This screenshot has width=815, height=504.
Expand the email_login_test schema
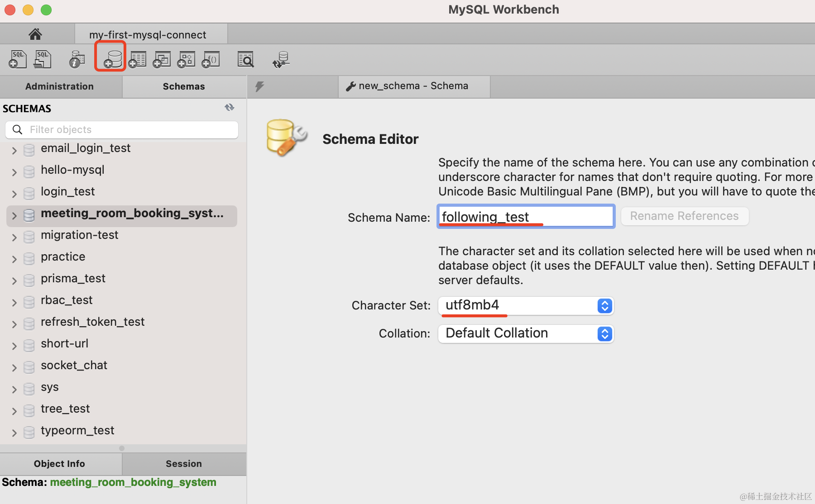coord(14,150)
